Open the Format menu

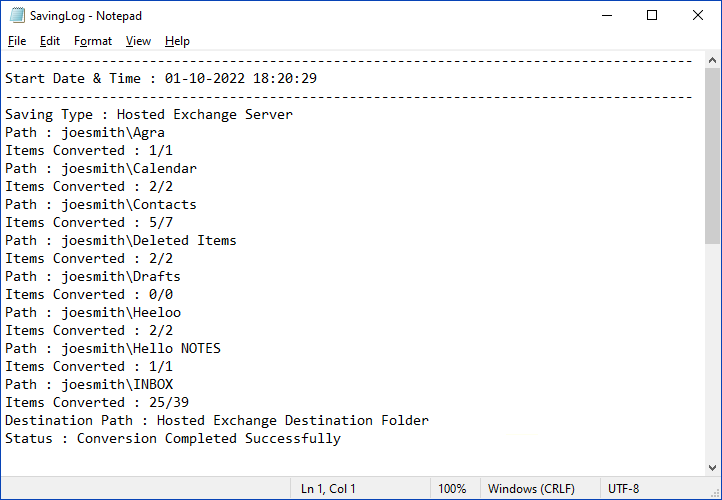point(93,41)
